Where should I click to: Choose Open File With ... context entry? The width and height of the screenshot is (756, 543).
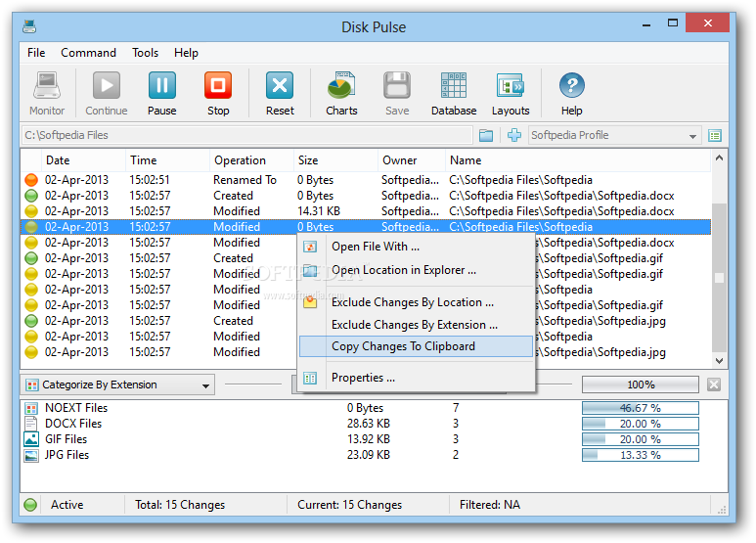pos(417,247)
